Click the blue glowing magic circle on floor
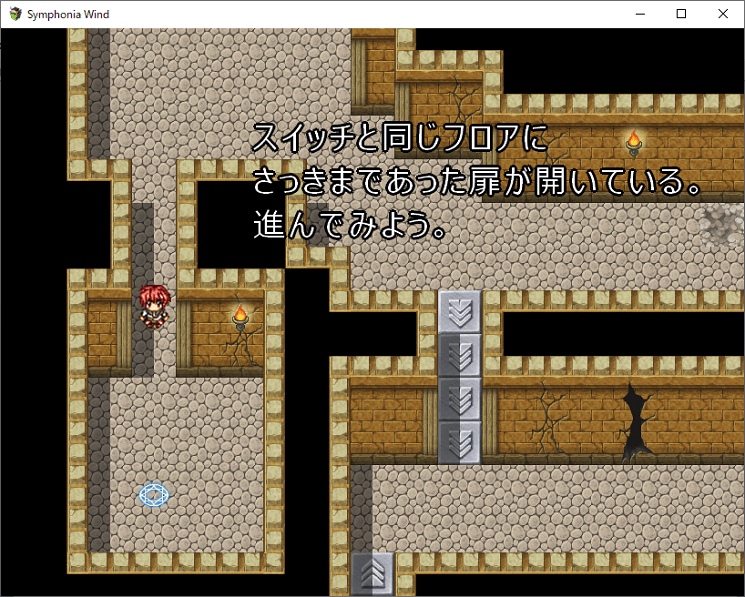The height and width of the screenshot is (597, 745). pyautogui.click(x=154, y=495)
